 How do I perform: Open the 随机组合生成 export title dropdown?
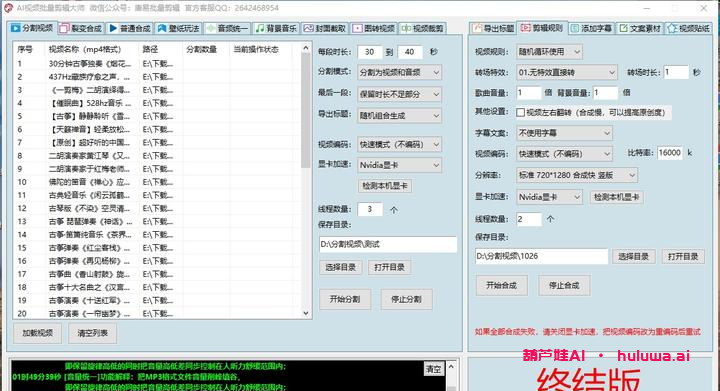(x=399, y=116)
